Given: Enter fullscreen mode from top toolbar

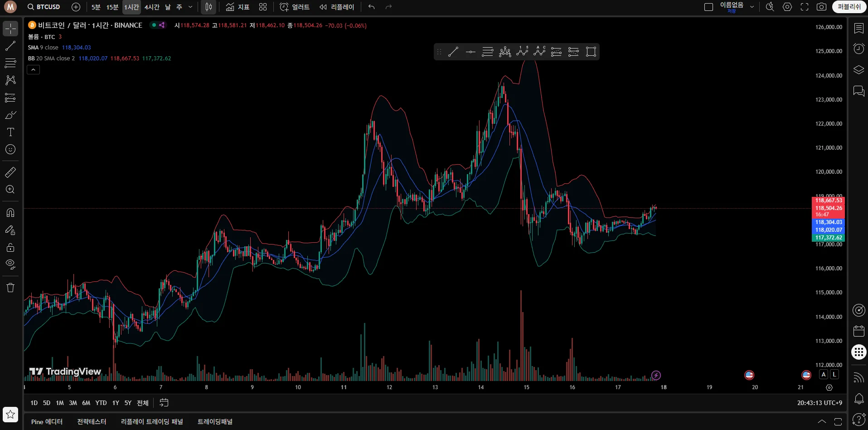Looking at the screenshot, I should tap(805, 7).
